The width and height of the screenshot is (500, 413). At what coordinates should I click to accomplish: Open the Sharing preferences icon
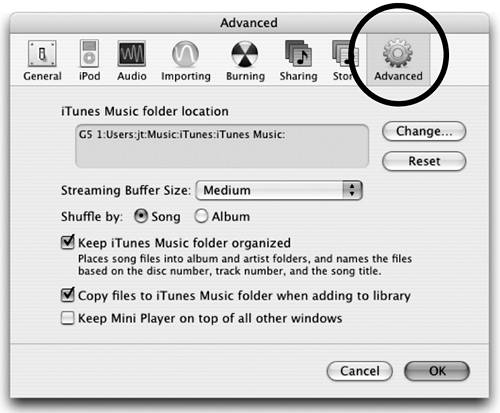pos(298,54)
